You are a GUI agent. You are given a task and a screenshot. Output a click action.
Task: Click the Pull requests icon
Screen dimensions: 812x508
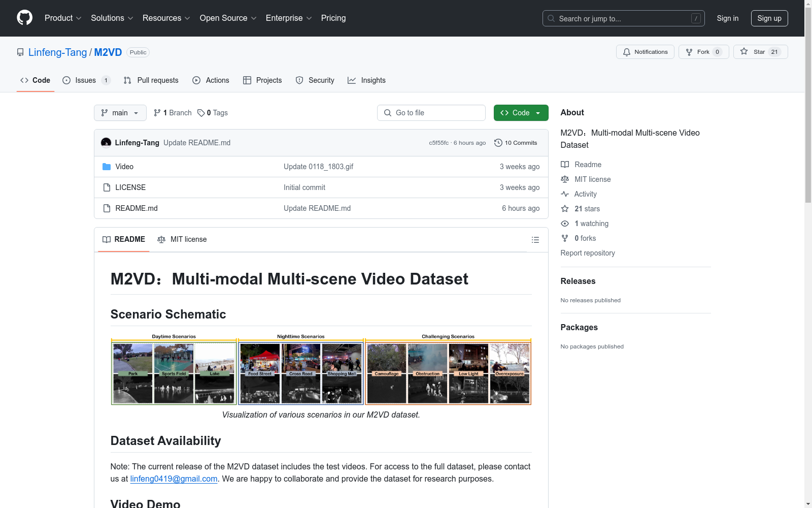click(127, 80)
